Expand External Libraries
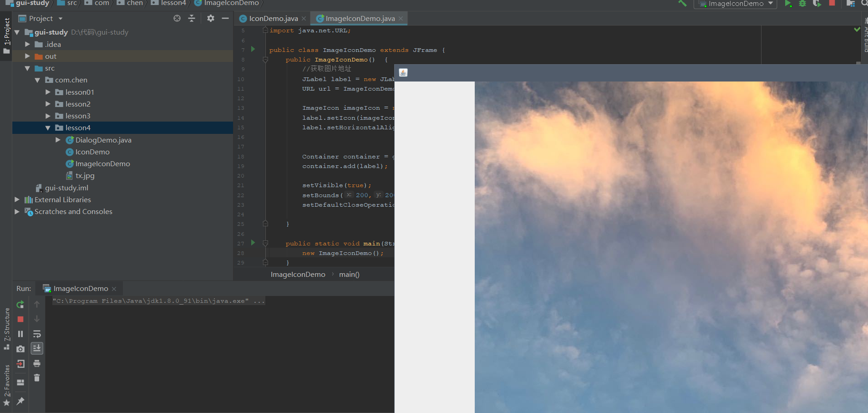 pos(17,199)
